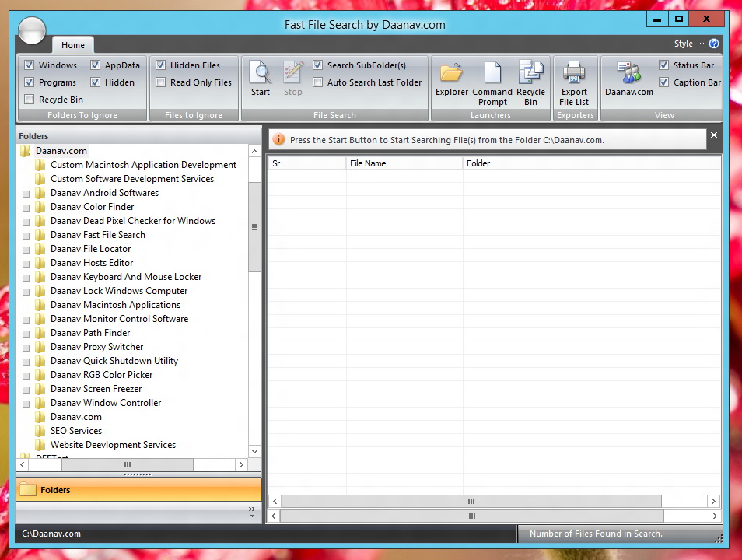Switch to the Home ribbon tab
This screenshot has width=742, height=560.
(x=73, y=45)
